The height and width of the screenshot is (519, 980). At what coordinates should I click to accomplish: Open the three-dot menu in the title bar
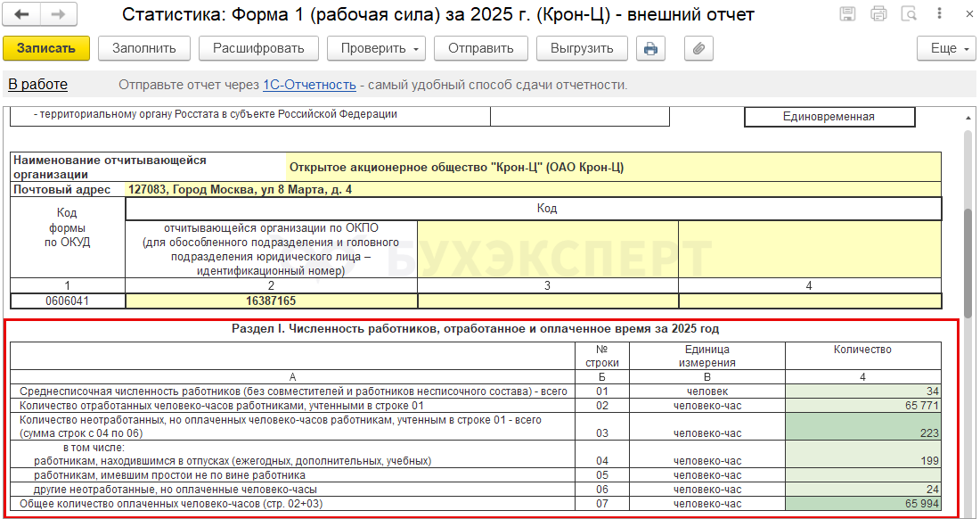tap(940, 13)
